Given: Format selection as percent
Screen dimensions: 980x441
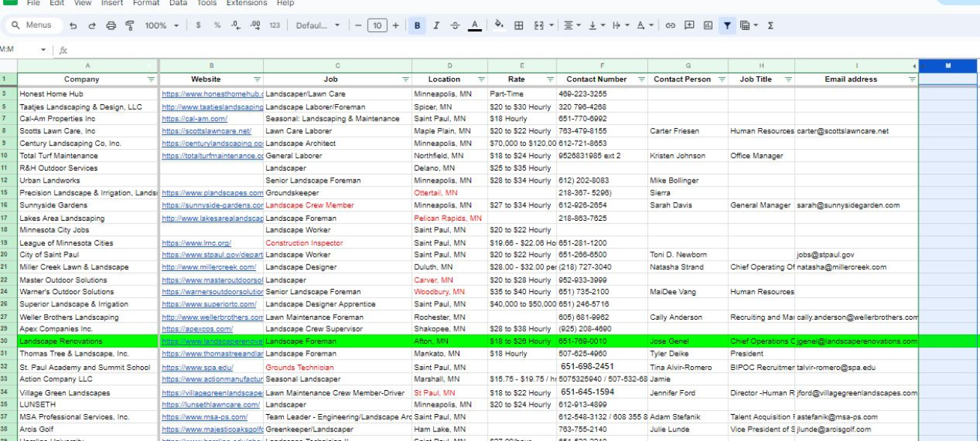Looking at the screenshot, I should coord(217,25).
